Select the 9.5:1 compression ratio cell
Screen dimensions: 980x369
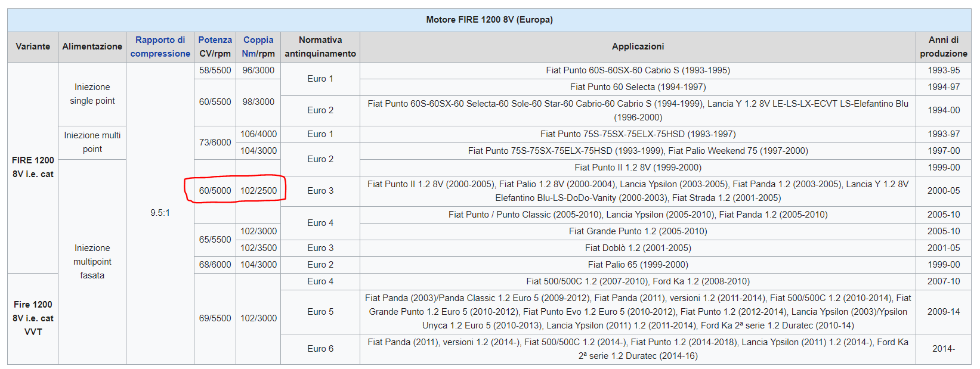[160, 213]
